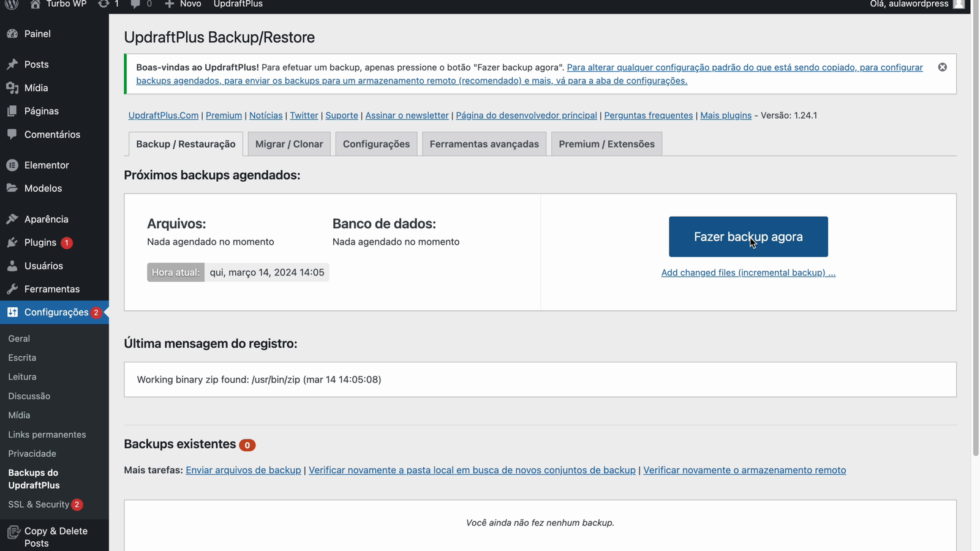Click the WordPress logo icon in admin bar
Screen dimensions: 980x551
click(12, 4)
